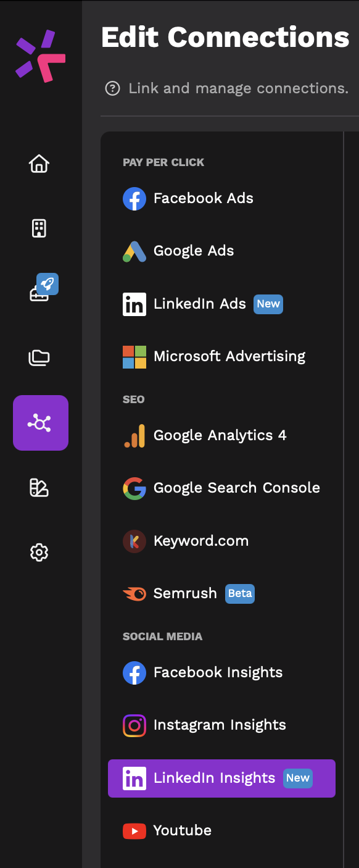Select Keyword.com connection
The image size is (359, 868).
click(221, 541)
